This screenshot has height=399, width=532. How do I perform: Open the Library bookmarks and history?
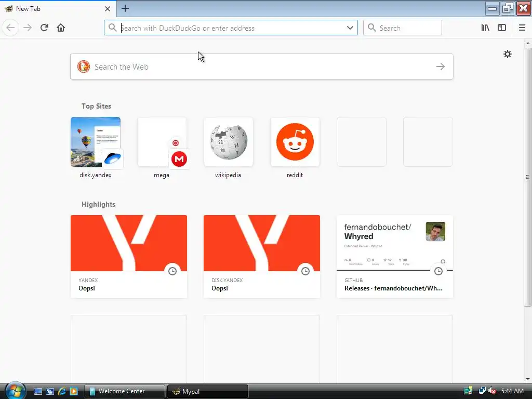[x=485, y=28]
